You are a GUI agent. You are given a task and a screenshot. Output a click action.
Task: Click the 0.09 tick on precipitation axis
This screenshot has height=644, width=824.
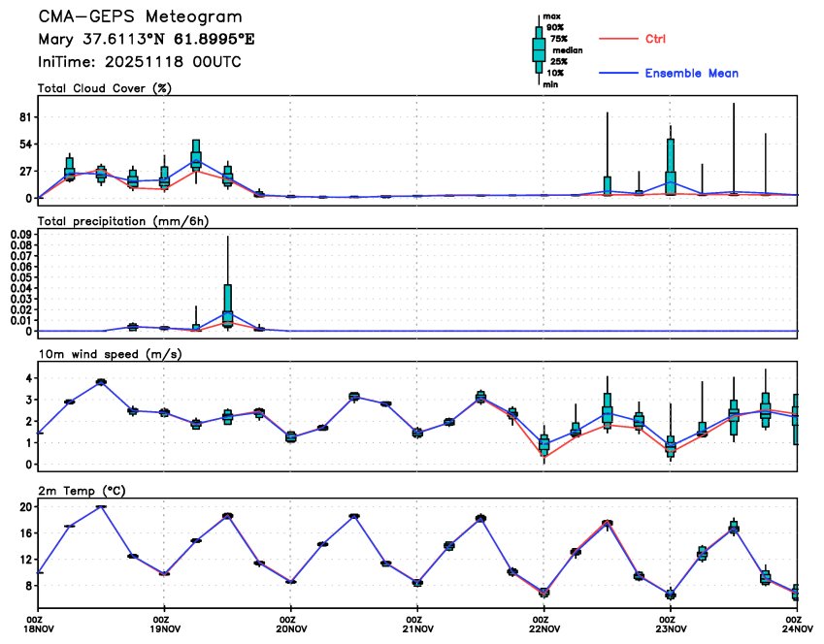(x=21, y=235)
